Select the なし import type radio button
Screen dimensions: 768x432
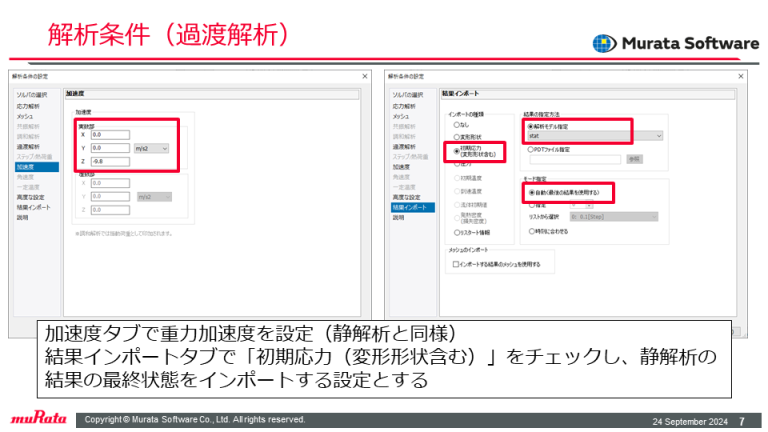point(456,125)
